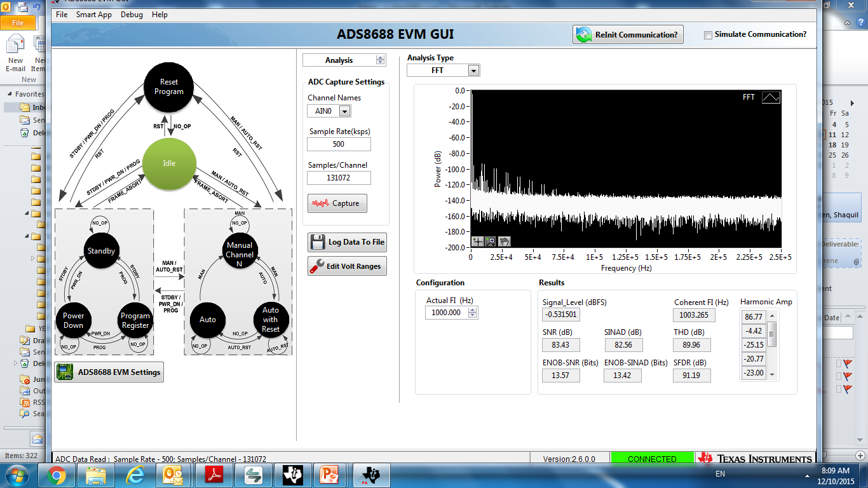Enable the Simulate Communication checkbox

point(708,36)
